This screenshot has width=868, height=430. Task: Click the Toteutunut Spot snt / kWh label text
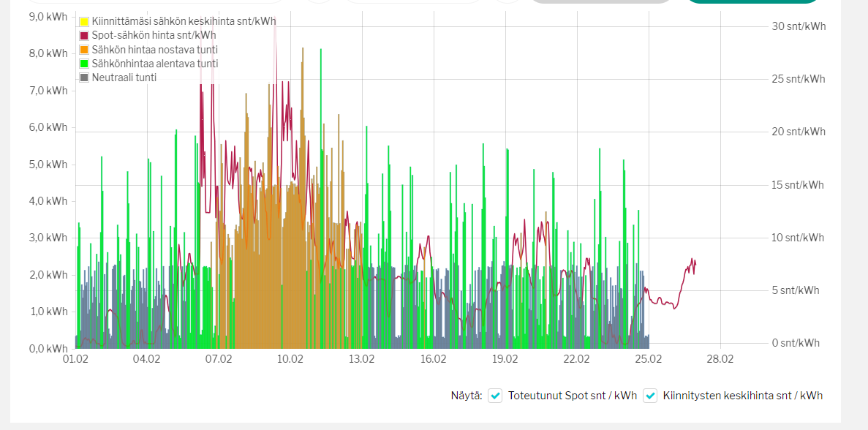[572, 396]
